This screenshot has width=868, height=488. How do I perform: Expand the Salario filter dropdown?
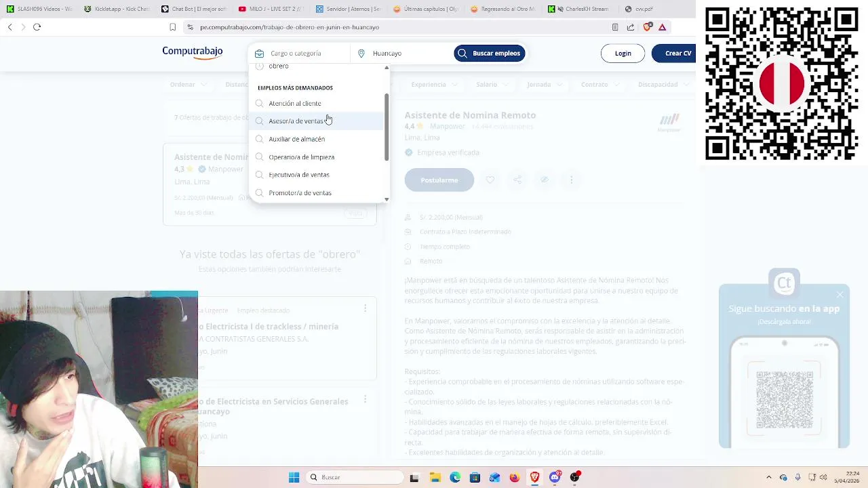click(x=492, y=85)
